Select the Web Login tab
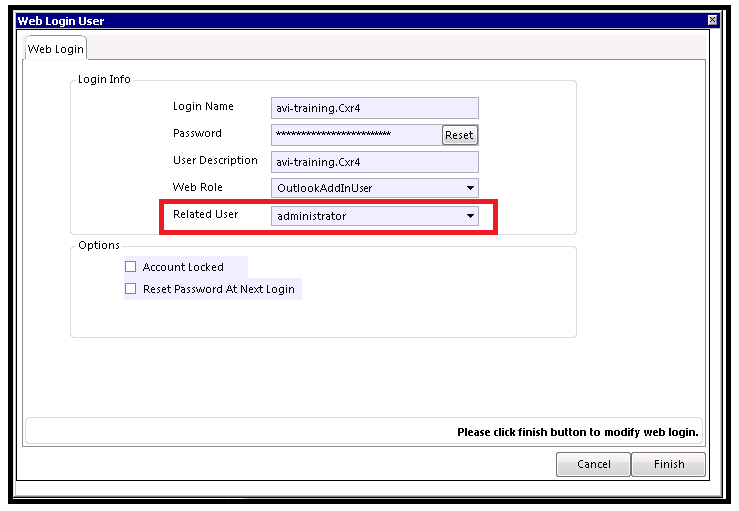The width and height of the screenshot is (739, 511). point(56,49)
